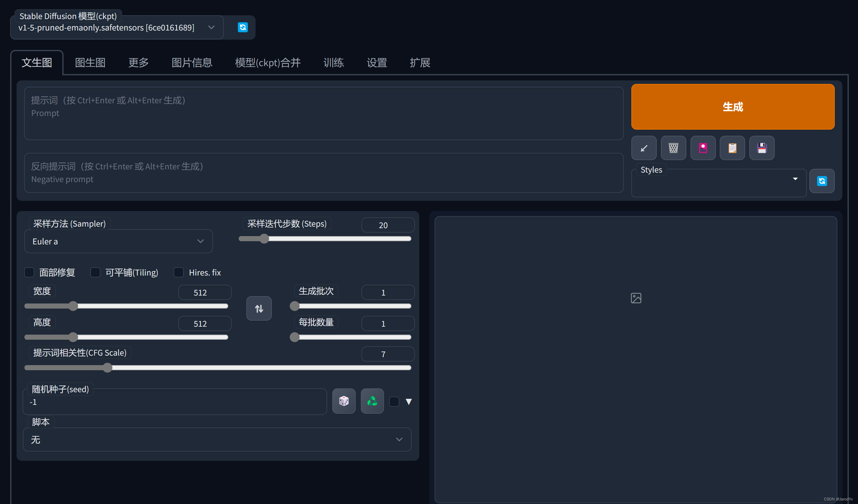Click the save style icon

click(762, 147)
